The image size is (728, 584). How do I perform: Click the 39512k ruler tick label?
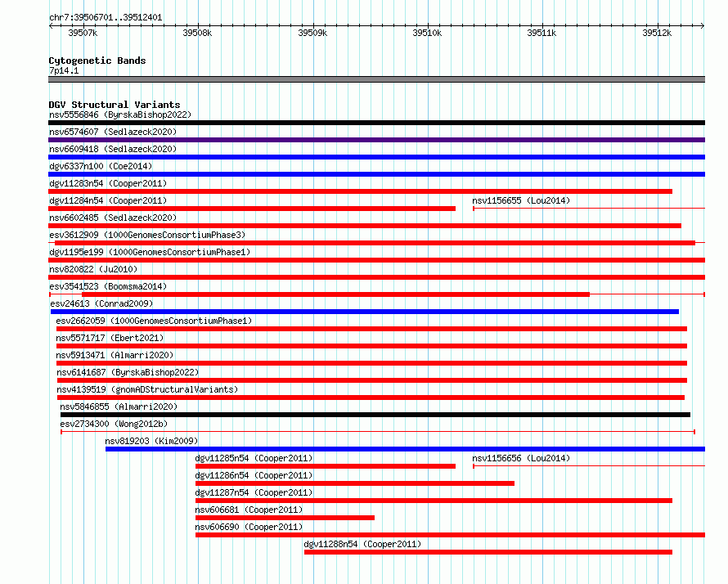(657, 33)
